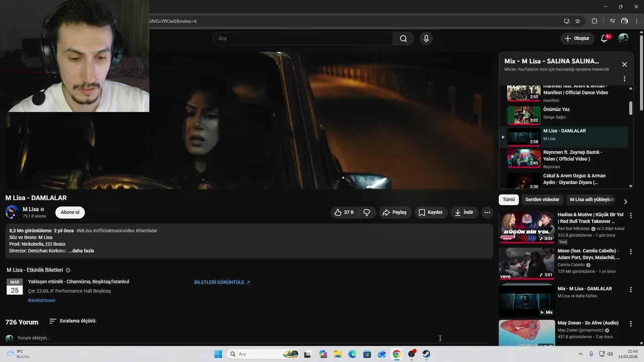Viewport: 644px width, 362px height.
Task: Open options for Mix - M Lisa - DAMLALAR
Action: click(x=630, y=290)
